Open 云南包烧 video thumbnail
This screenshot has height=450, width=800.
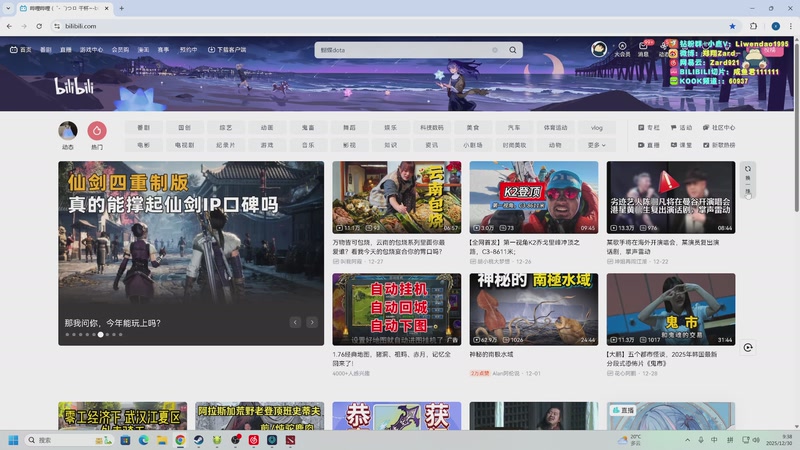(x=396, y=197)
